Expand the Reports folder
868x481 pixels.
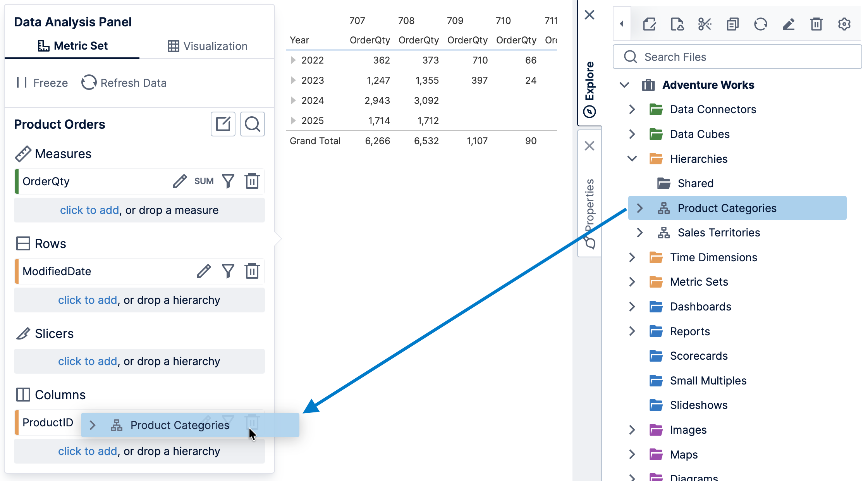632,331
